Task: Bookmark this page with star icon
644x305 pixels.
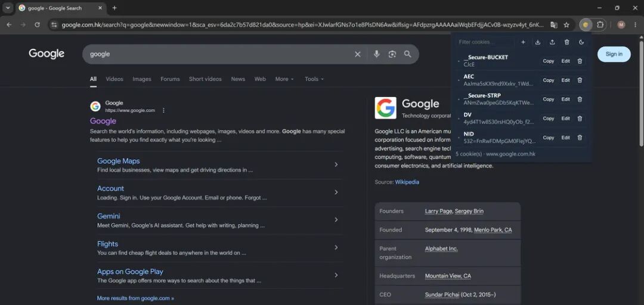Action: point(566,25)
